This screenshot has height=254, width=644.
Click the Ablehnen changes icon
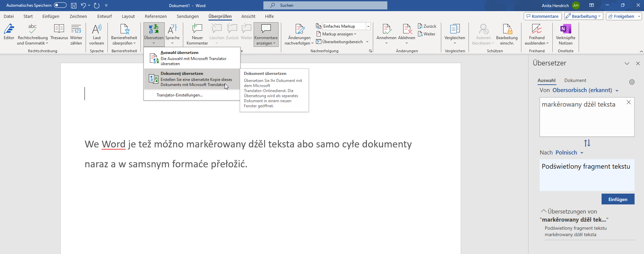(x=407, y=29)
